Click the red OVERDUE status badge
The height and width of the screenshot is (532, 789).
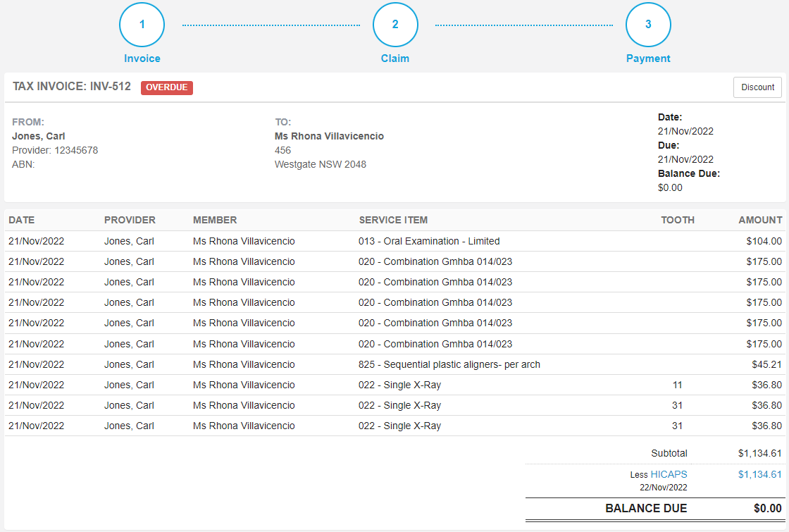pos(166,87)
